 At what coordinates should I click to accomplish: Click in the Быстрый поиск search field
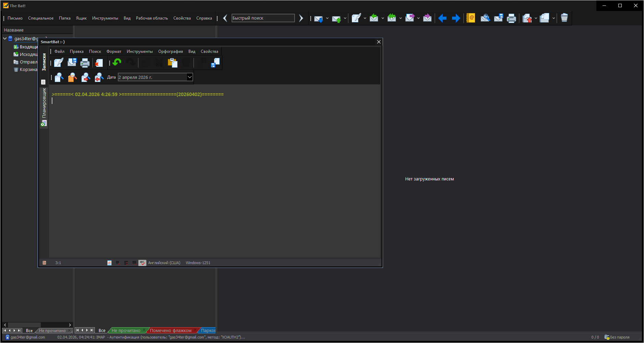pos(263,18)
